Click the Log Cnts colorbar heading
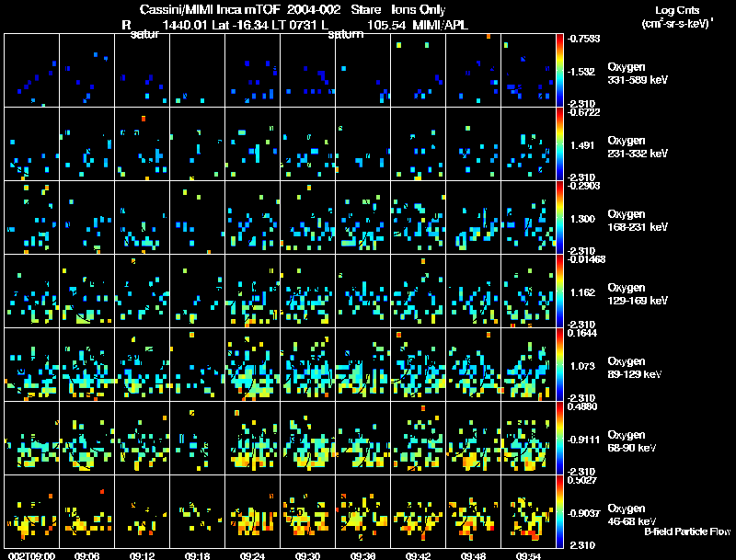Screen dimensions: 736x560 pyautogui.click(x=677, y=10)
